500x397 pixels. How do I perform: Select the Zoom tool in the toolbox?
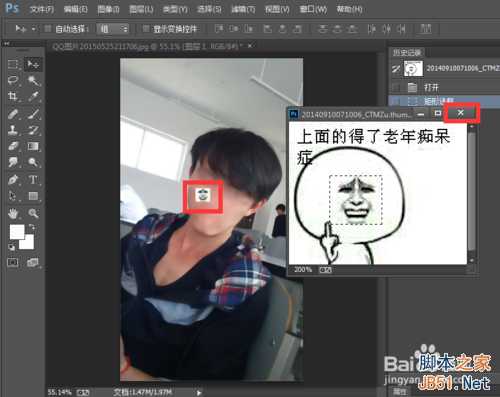33,213
